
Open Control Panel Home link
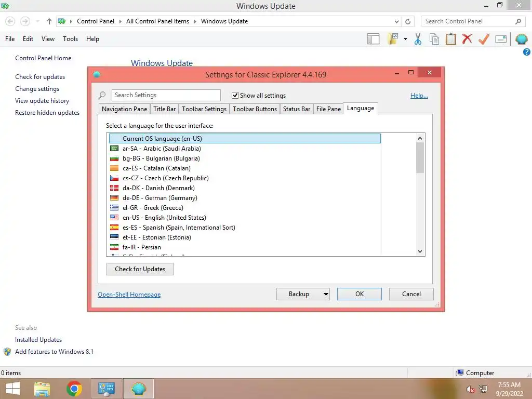[x=43, y=58]
